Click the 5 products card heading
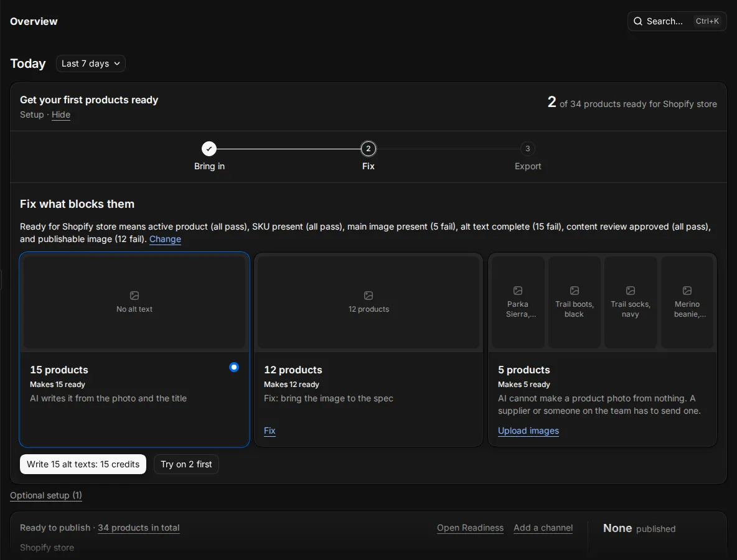The image size is (737, 560). tap(524, 370)
